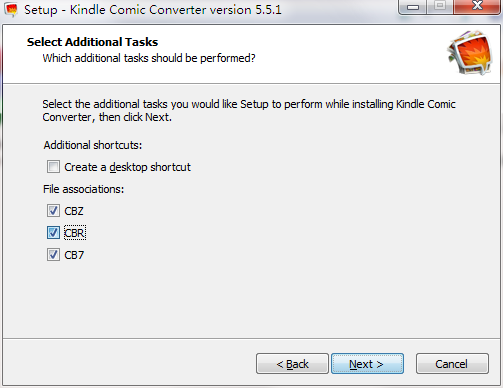Minimize the setup window
Viewport: 503px width, 388px height.
[x=413, y=7]
